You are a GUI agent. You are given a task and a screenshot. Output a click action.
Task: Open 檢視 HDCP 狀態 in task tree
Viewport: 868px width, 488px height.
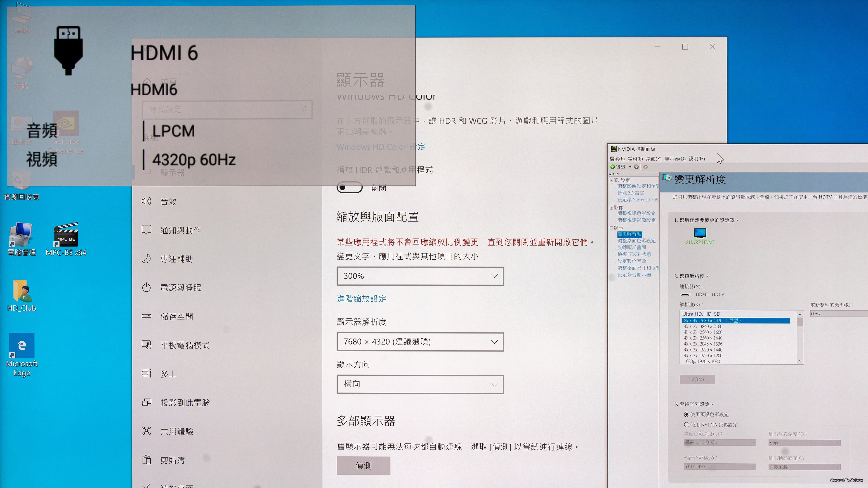[x=634, y=254]
